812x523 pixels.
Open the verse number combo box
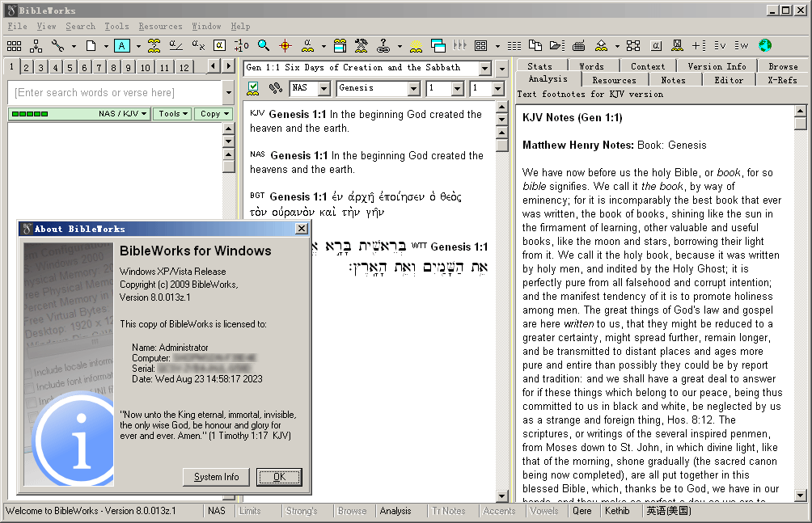(497, 89)
